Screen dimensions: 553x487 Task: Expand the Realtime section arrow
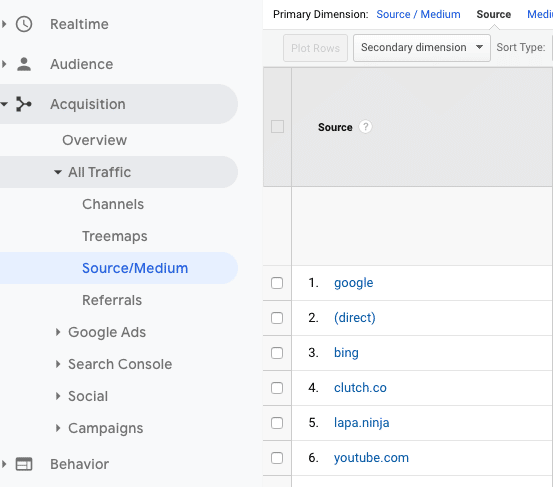tap(4, 24)
